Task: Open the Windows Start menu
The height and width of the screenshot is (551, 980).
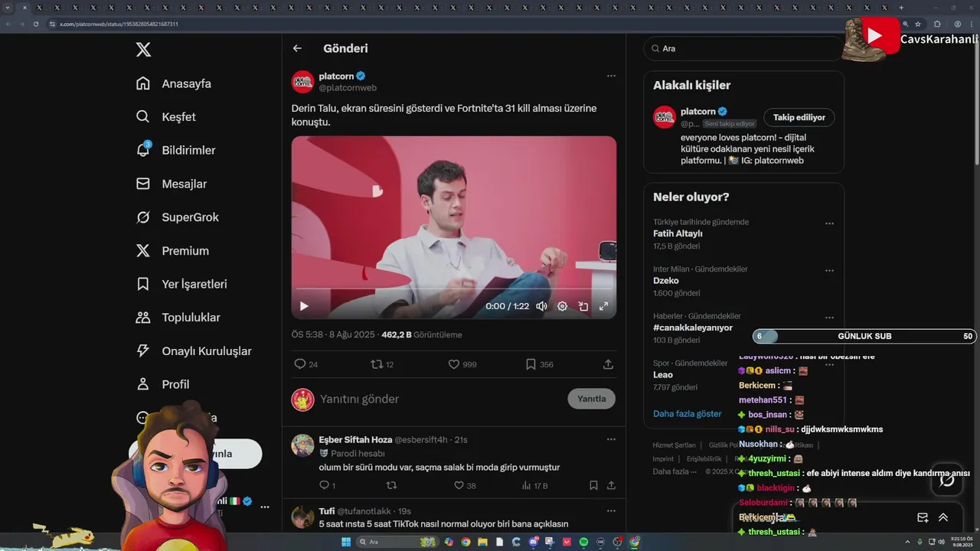Action: (x=346, y=542)
